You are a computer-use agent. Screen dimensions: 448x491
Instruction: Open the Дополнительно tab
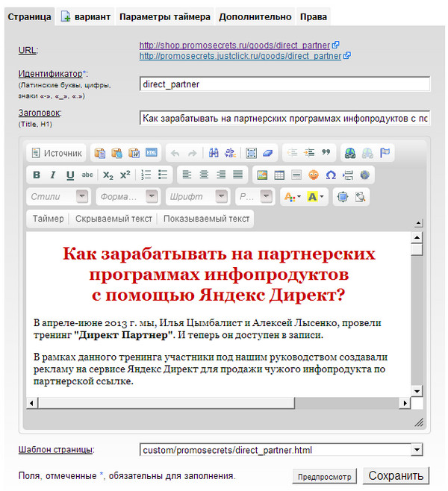pos(255,17)
